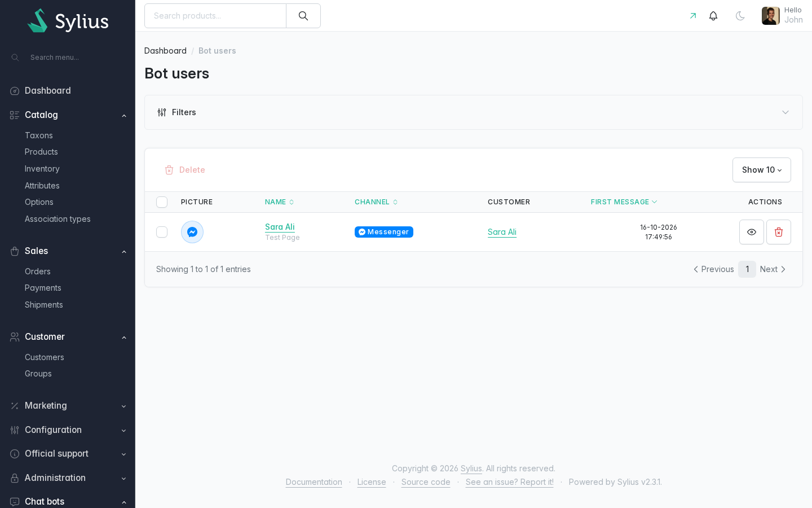Open Taxons in the sidebar
Image resolution: width=812 pixels, height=508 pixels.
coord(39,135)
